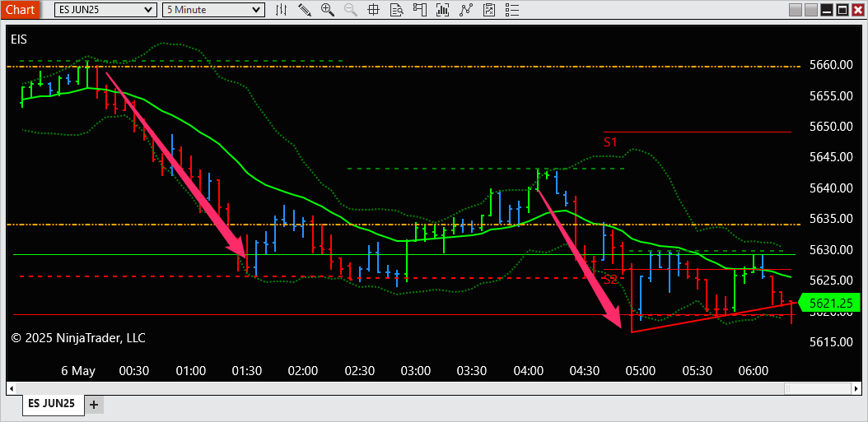Screen dimensions: 868x422
Task: Open the 5 Minute interval dropdown
Action: click(213, 9)
